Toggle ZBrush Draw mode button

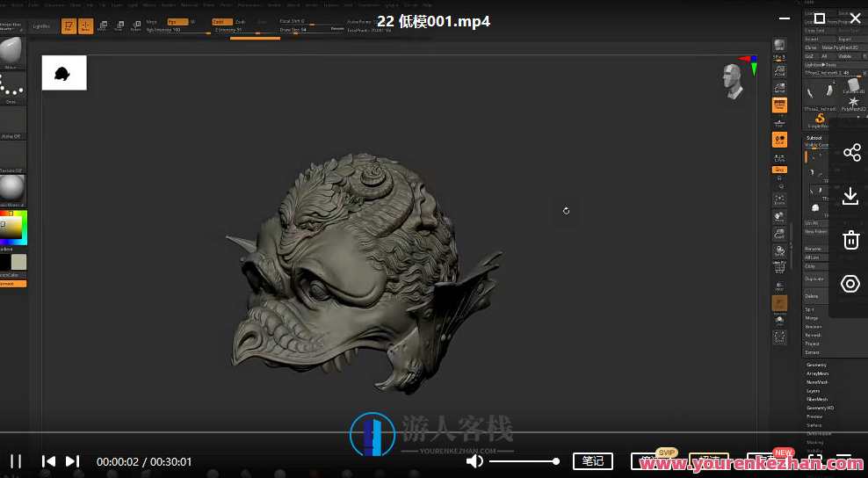click(86, 26)
